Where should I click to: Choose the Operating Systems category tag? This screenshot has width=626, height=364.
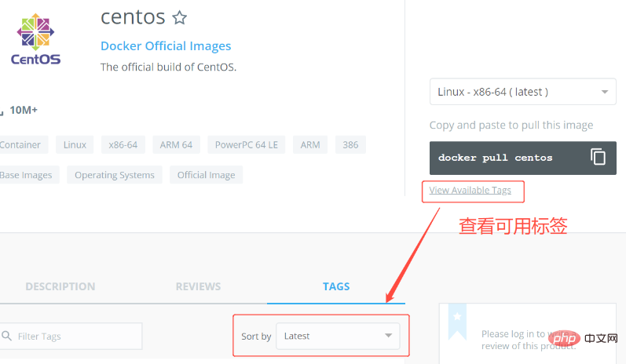(x=115, y=175)
